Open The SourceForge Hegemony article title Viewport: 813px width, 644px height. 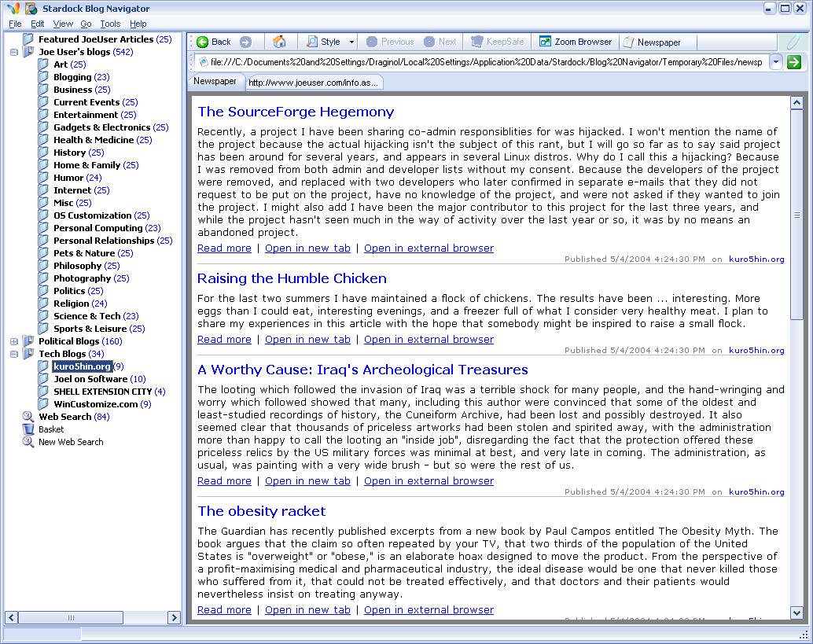pyautogui.click(x=296, y=112)
